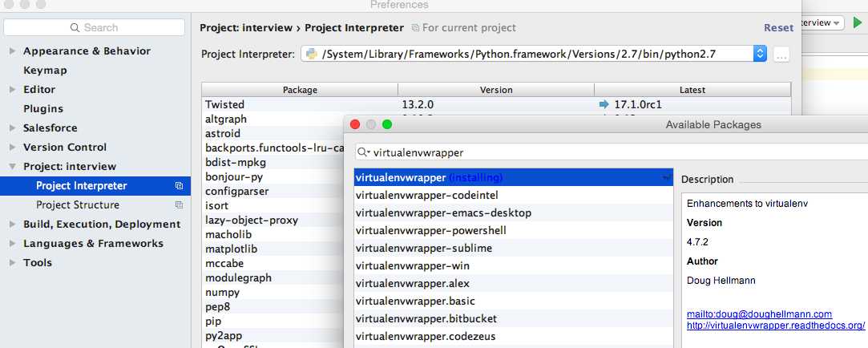Select the py2app package
868x348 pixels.
(224, 335)
